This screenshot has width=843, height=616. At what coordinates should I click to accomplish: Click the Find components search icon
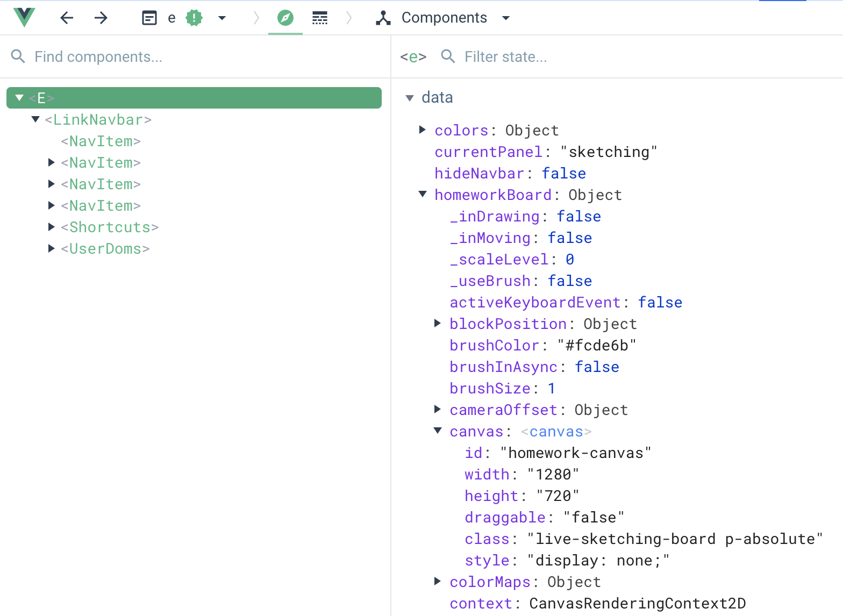[x=18, y=56]
